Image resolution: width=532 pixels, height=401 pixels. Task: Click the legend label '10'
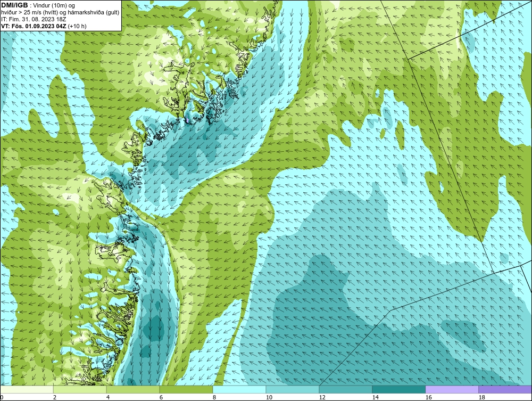pyautogui.click(x=269, y=397)
